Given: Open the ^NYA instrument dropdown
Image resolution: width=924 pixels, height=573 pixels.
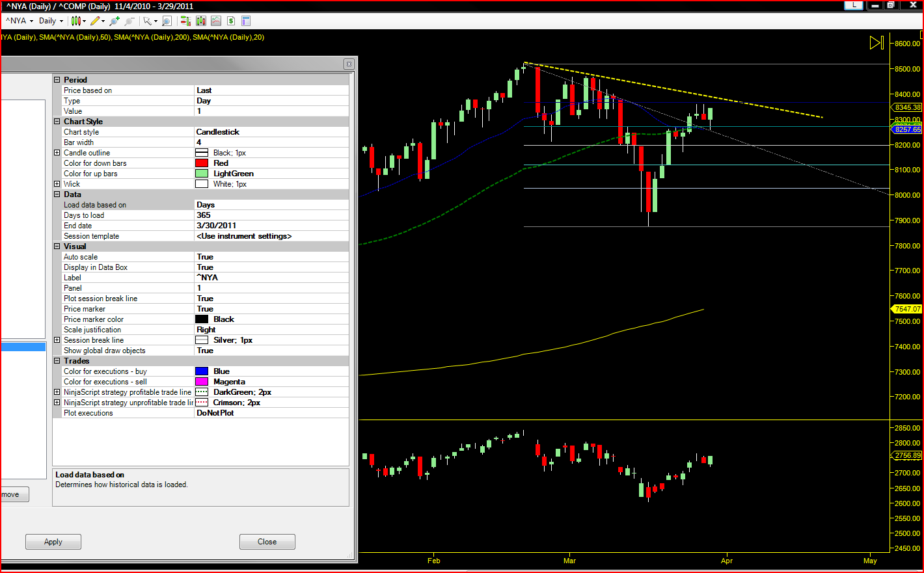Looking at the screenshot, I should [x=20, y=21].
